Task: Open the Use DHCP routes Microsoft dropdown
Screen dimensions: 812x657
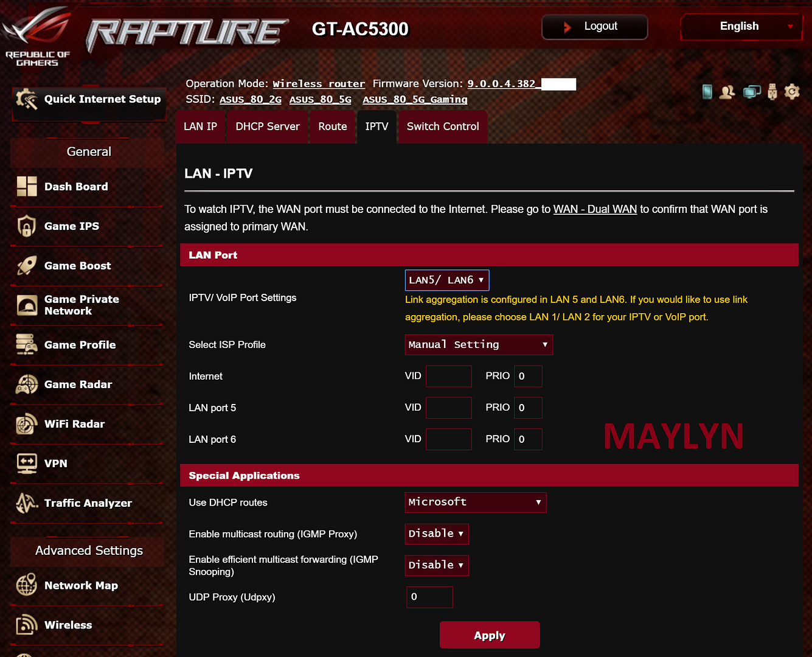Action: tap(475, 502)
